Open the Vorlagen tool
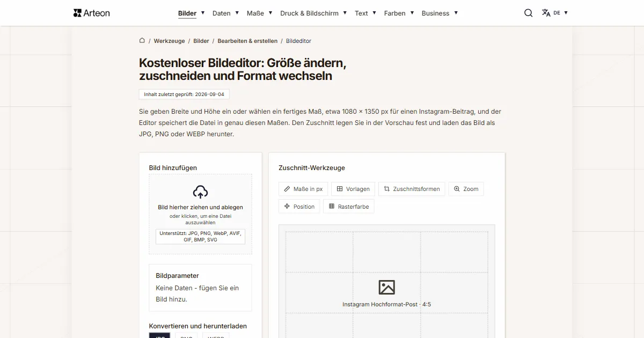The width and height of the screenshot is (644, 338). [353, 189]
